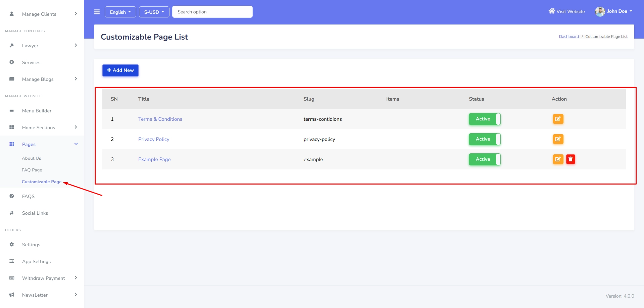The image size is (644, 308).
Task: Click the home icon beside Visit Website
Action: 552,11
